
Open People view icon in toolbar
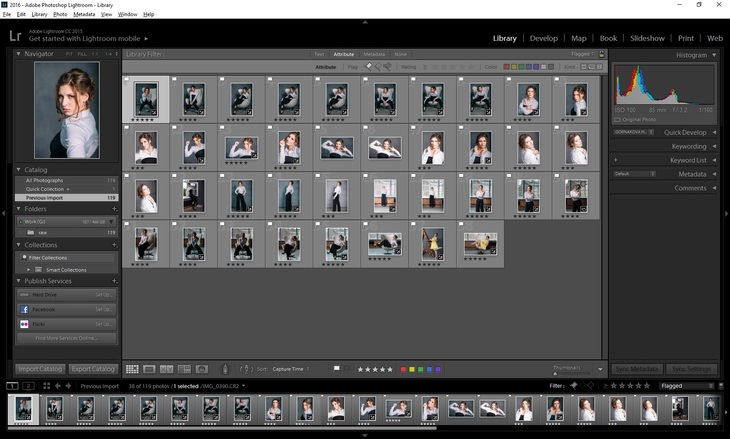click(202, 369)
